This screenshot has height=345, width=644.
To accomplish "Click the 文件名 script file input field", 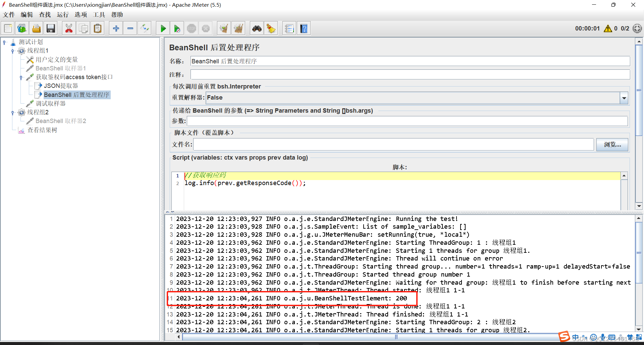I will click(x=393, y=145).
